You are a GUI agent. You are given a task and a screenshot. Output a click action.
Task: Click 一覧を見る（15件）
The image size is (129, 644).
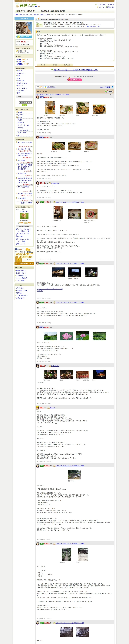(x=26, y=203)
